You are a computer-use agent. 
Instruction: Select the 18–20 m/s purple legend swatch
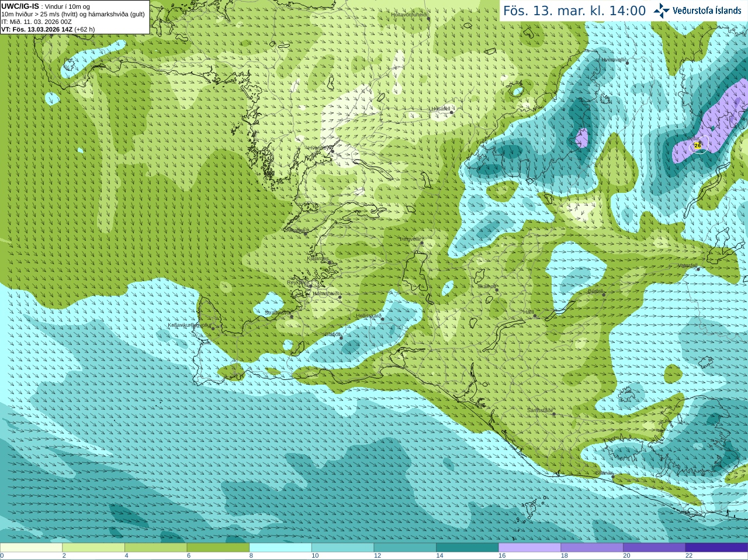[592, 548]
